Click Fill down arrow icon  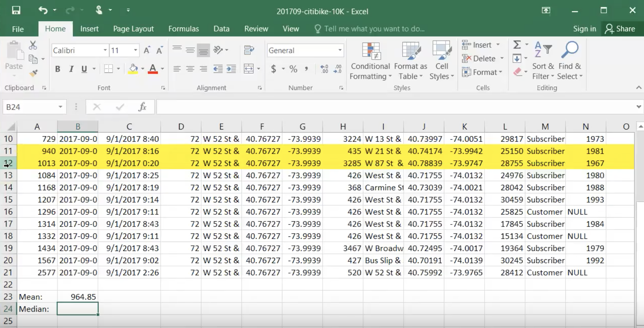click(x=517, y=58)
